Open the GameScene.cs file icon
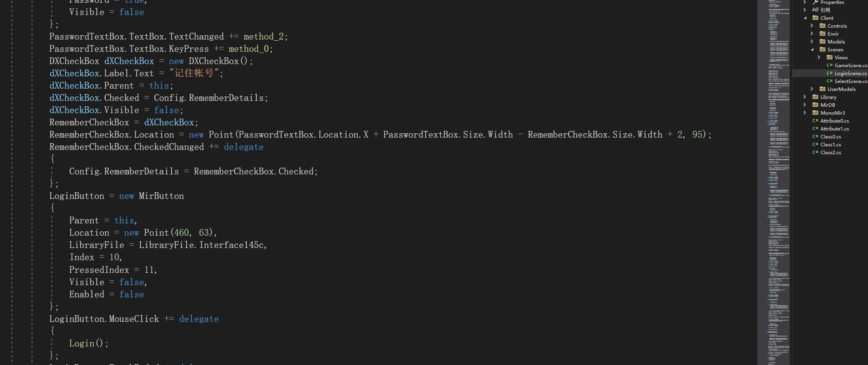Viewport: 868px width, 365px height. (829, 65)
